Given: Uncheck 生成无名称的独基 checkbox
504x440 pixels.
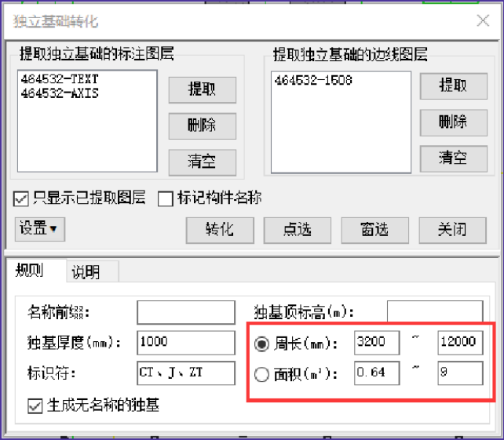Looking at the screenshot, I should coord(35,405).
